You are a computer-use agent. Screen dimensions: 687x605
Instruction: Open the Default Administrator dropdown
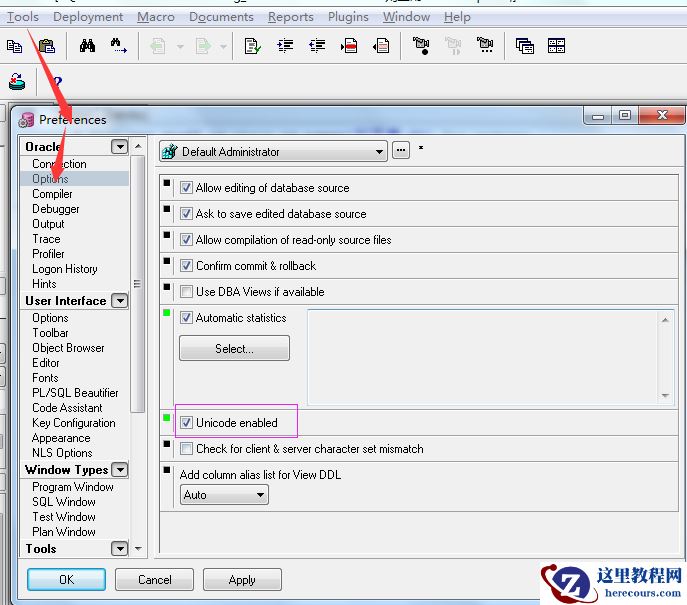pyautogui.click(x=273, y=152)
